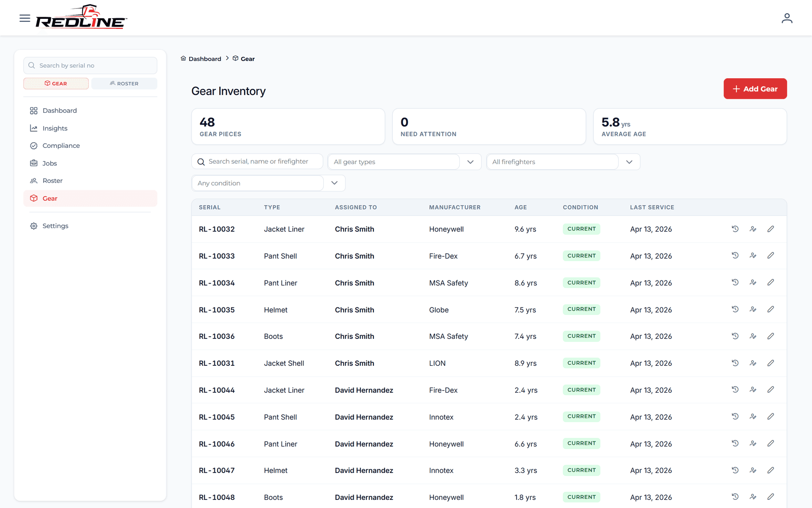Edit gear RL-10034

770,282
